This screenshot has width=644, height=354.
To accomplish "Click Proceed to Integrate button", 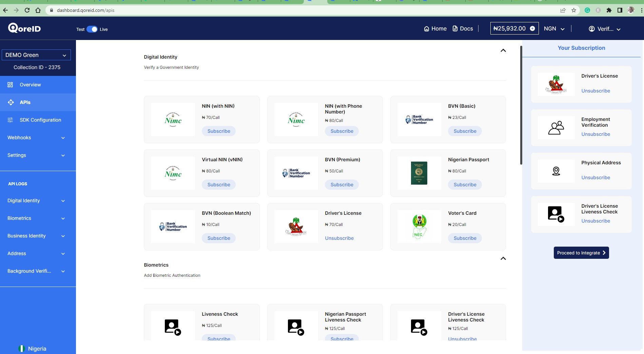I will 581,253.
